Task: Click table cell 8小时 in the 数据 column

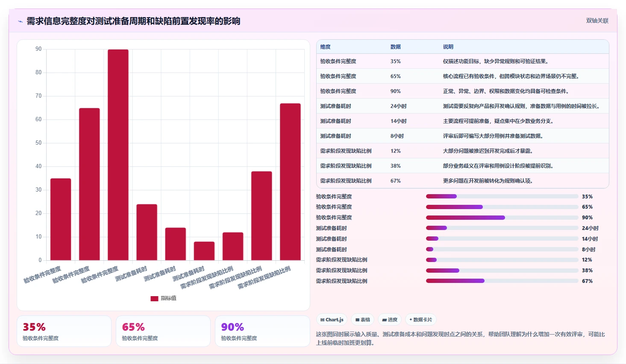Action: pos(397,136)
